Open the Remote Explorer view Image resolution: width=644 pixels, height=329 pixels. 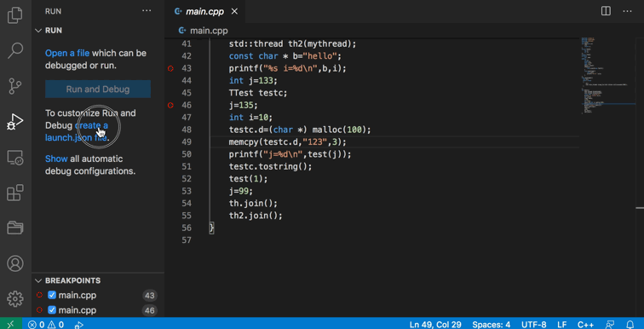click(x=15, y=158)
